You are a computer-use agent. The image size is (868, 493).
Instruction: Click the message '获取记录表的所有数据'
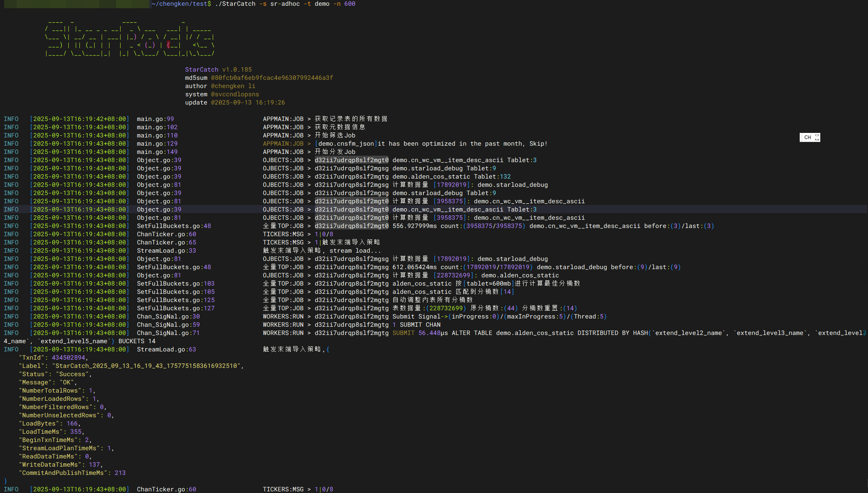click(351, 119)
